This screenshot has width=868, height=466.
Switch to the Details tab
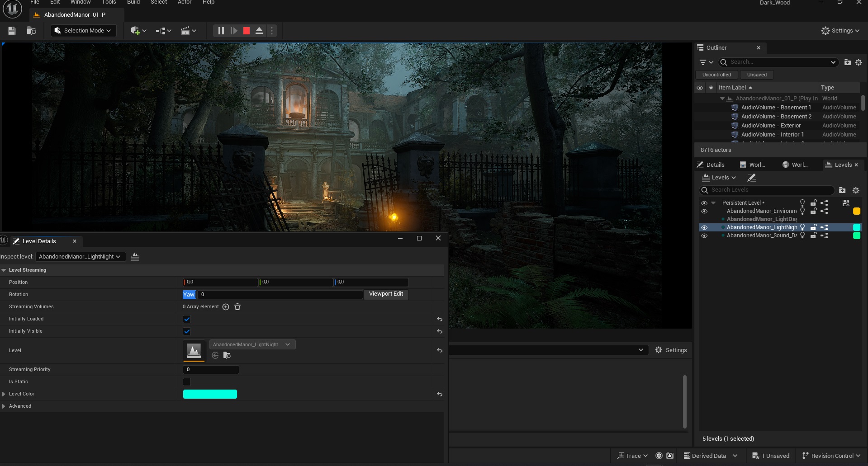(x=711, y=165)
